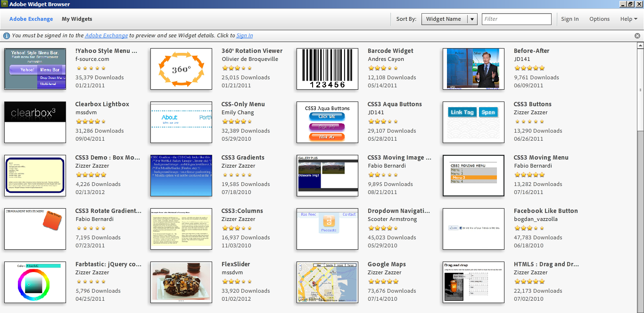Click the 360° Rotation Viewer title
Image resolution: width=644 pixels, height=313 pixels.
click(252, 51)
